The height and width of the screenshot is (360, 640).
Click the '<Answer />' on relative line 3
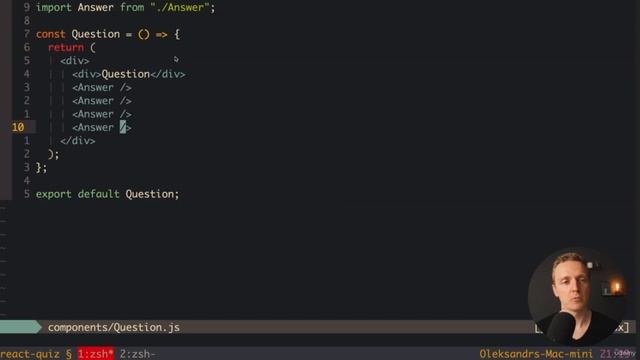pos(102,87)
